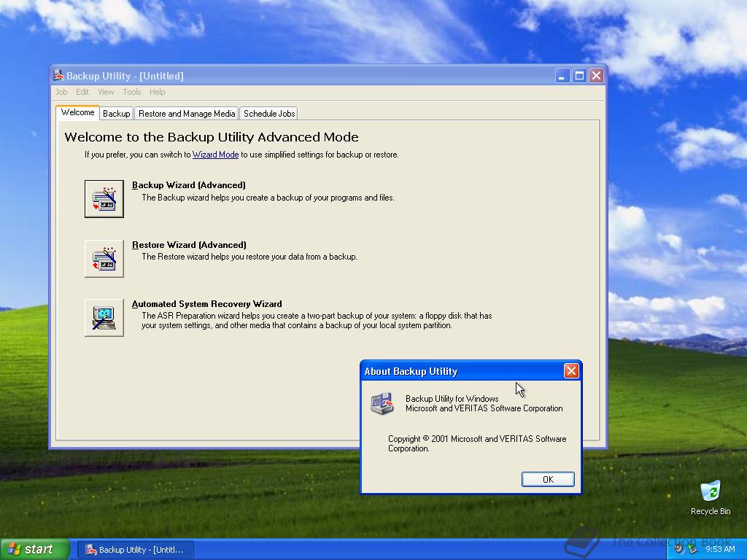Start the Automated System Recovery Wizard icon

coord(104,318)
